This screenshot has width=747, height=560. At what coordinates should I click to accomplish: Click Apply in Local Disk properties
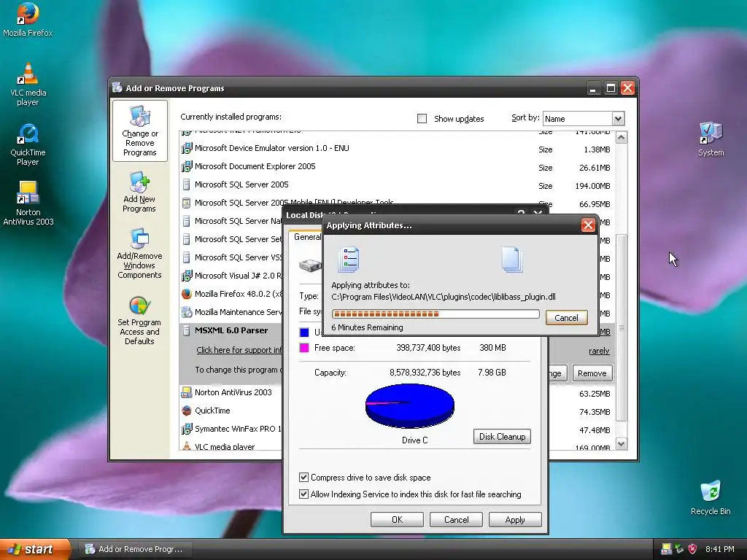(515, 519)
